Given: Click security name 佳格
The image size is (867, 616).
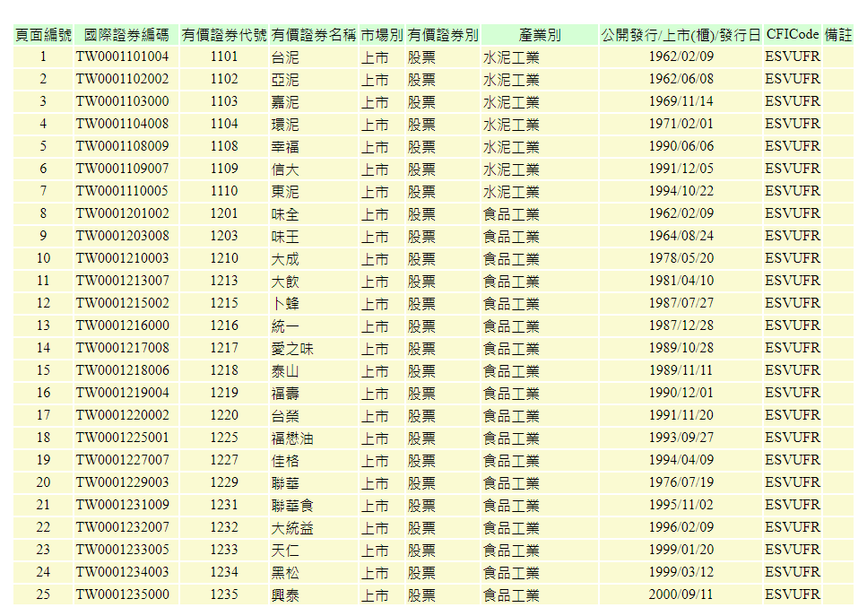Looking at the screenshot, I should pyautogui.click(x=285, y=461).
